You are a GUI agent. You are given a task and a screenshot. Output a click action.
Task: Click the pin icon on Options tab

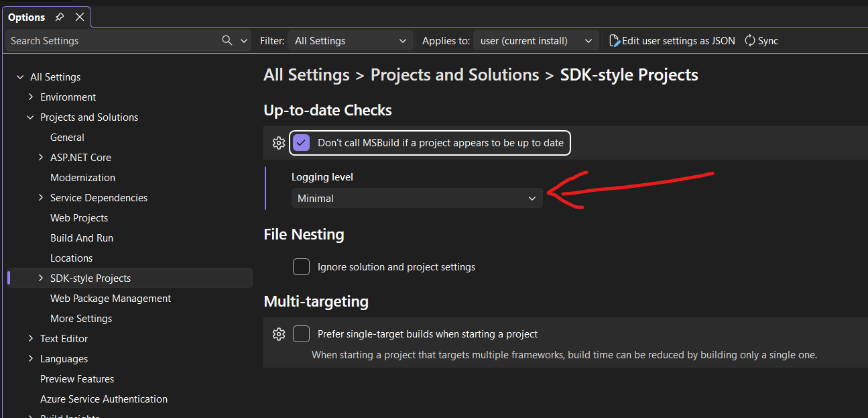[x=60, y=17]
